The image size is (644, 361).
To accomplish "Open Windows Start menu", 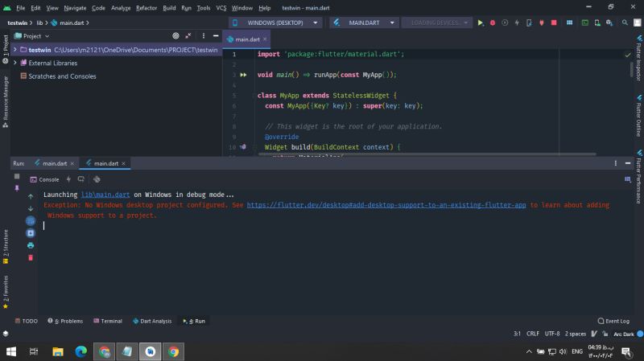I will [x=11, y=351].
